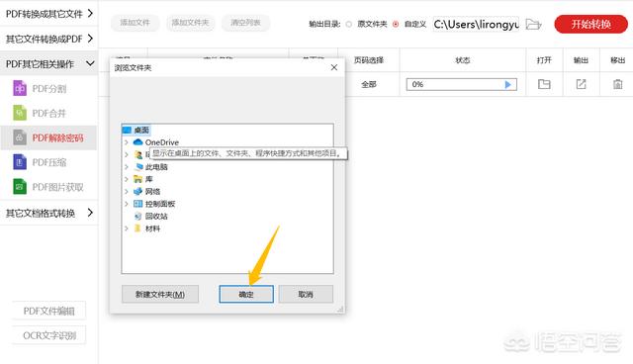The width and height of the screenshot is (633, 364).
Task: Open the PDF合并 menu item
Action: pyautogui.click(x=48, y=113)
